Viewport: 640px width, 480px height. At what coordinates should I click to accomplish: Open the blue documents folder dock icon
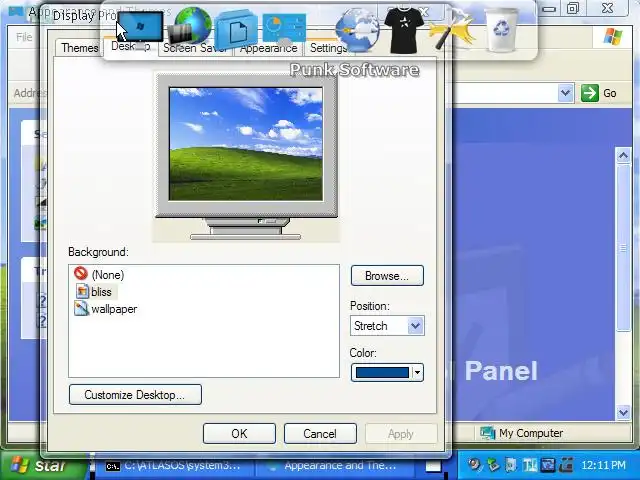click(x=237, y=30)
